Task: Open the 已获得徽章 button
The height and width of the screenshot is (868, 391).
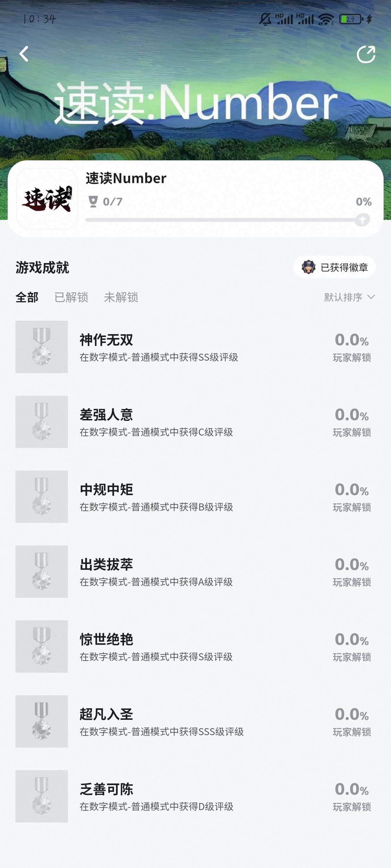Action: coord(334,267)
